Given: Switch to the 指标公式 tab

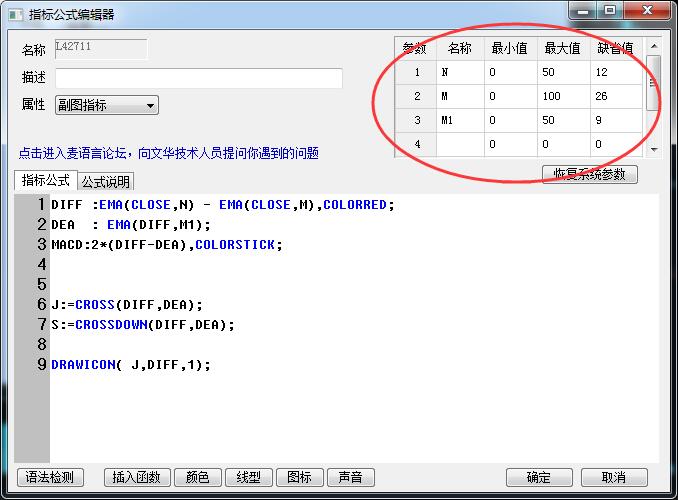Looking at the screenshot, I should (x=45, y=180).
